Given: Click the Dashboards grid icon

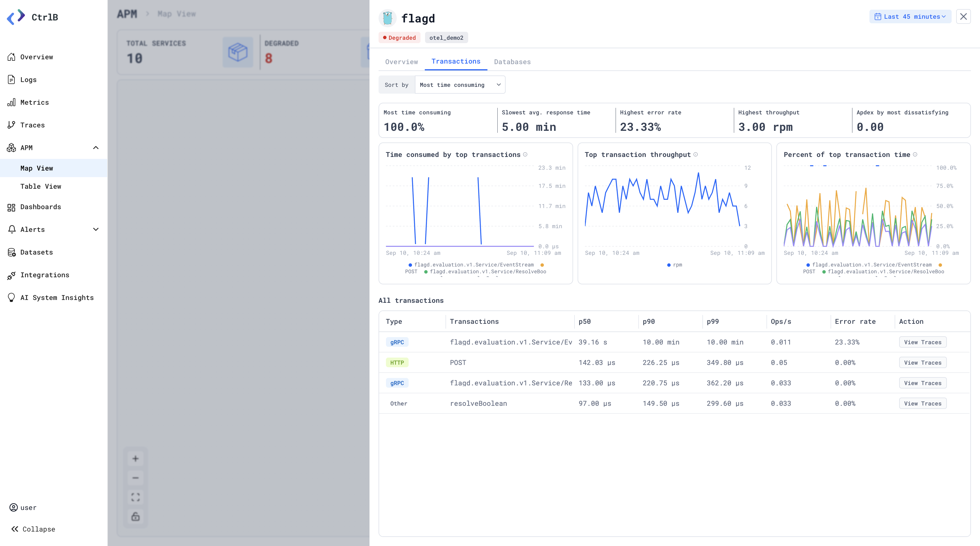Looking at the screenshot, I should 11,207.
